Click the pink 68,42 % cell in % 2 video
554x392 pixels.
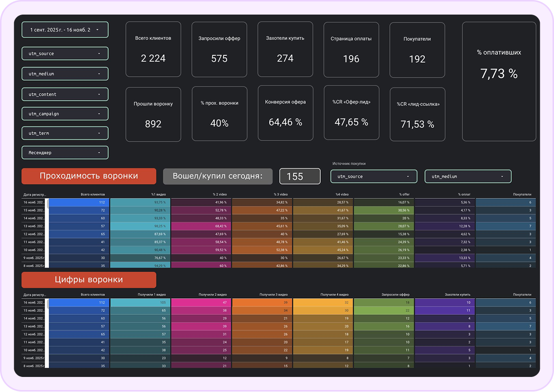click(201, 226)
